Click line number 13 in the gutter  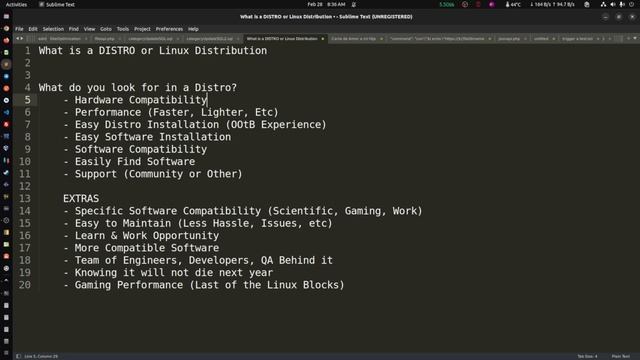click(25, 198)
